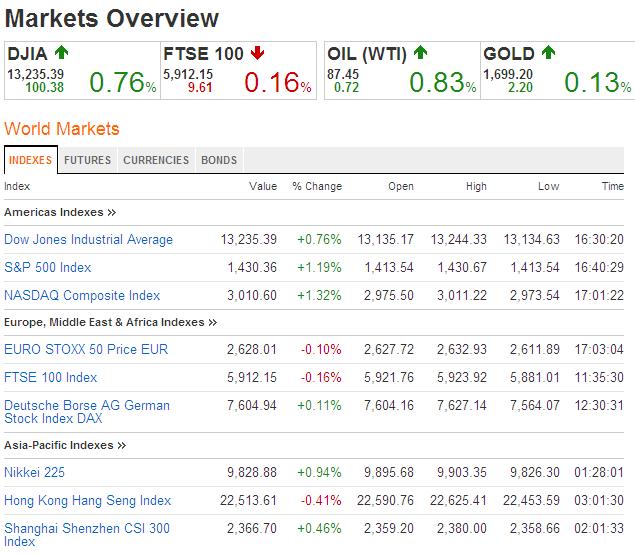The image size is (635, 555).
Task: Click the 17:03:04 EURO STOXX time
Action: coord(599,349)
